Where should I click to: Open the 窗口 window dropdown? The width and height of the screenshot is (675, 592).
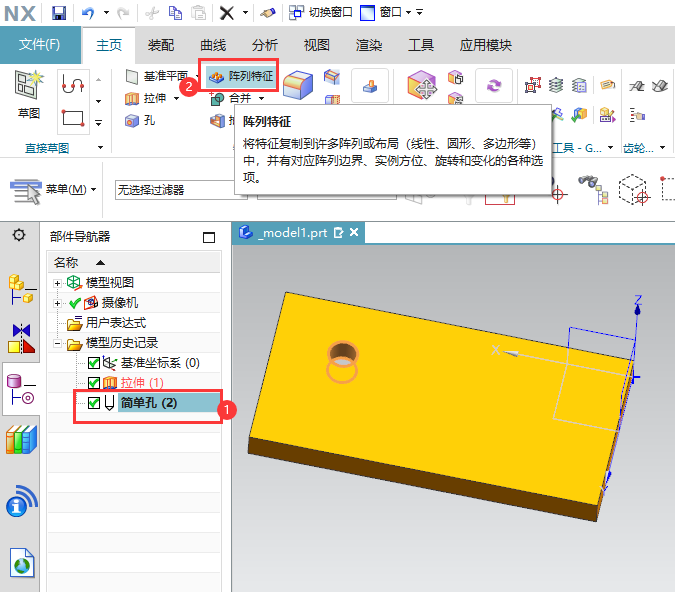pos(409,12)
